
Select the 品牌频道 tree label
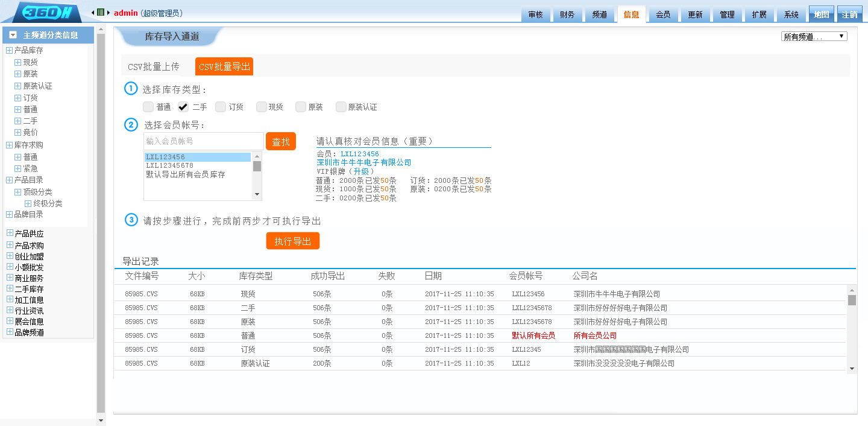click(x=29, y=332)
